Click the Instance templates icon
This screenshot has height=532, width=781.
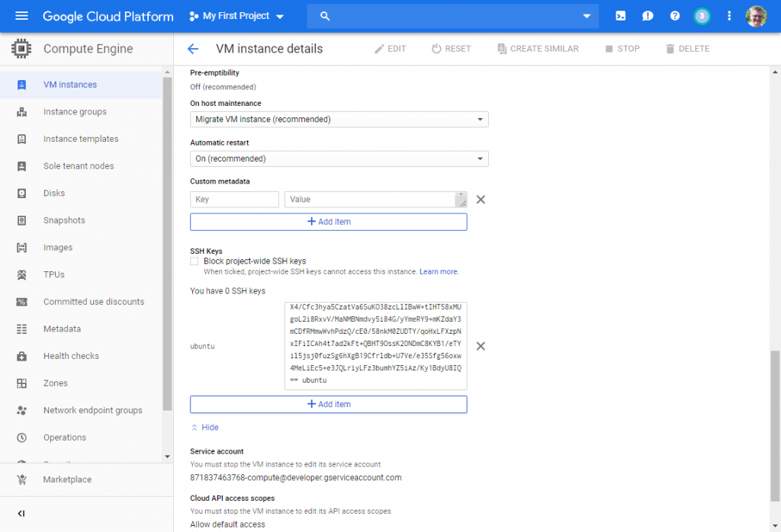21,139
